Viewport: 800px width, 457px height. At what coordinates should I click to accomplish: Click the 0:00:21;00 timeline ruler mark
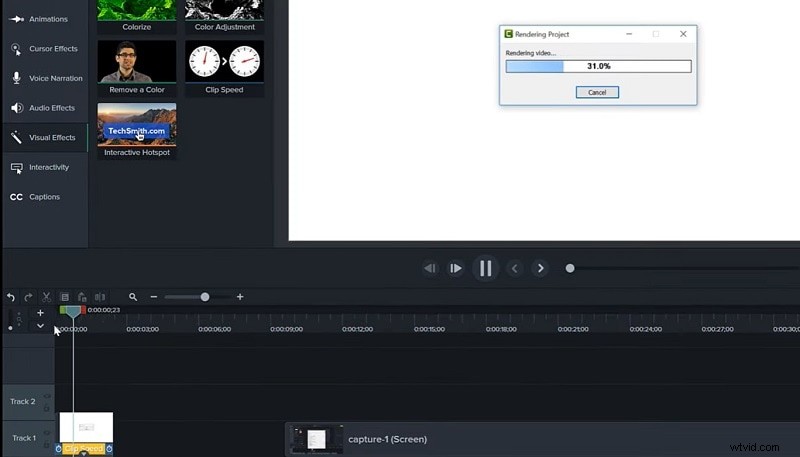573,329
